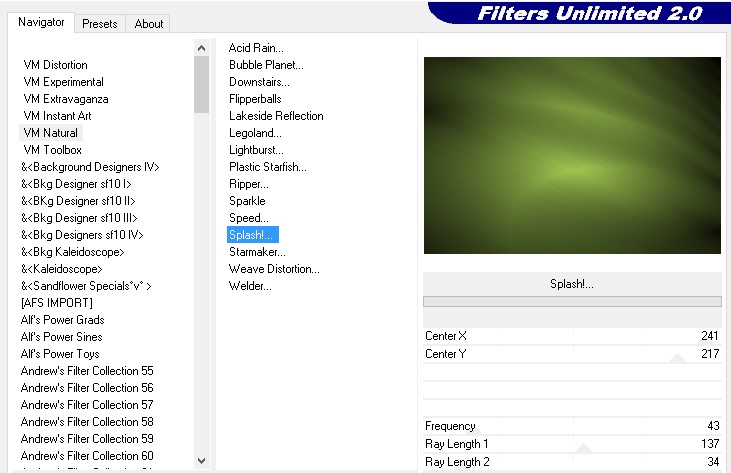Choose Alf's Power Grads filter group
This screenshot has height=473, width=731.
[x=62, y=320]
